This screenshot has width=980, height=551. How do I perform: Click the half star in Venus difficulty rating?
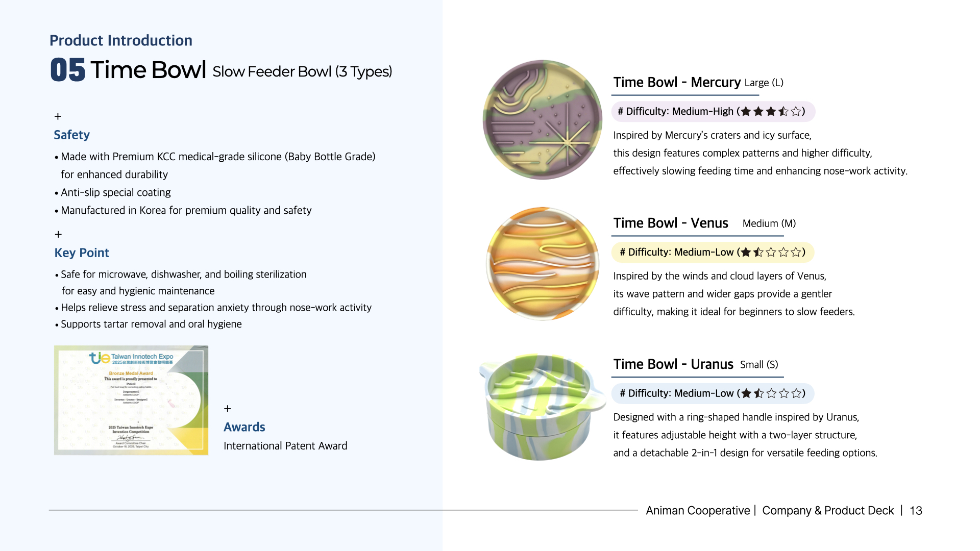click(x=758, y=252)
